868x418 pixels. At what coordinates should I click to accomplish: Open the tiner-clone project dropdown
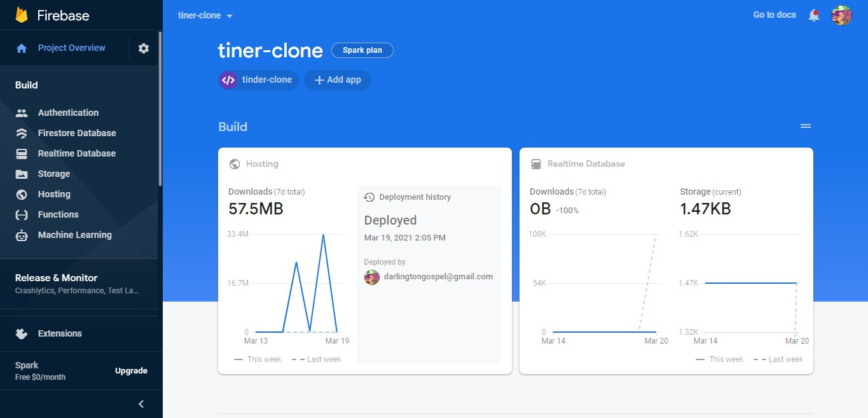(205, 15)
